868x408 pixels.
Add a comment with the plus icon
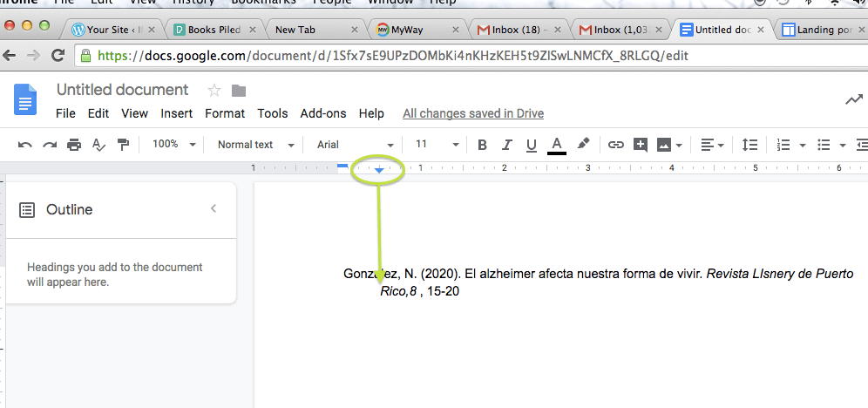click(x=641, y=145)
